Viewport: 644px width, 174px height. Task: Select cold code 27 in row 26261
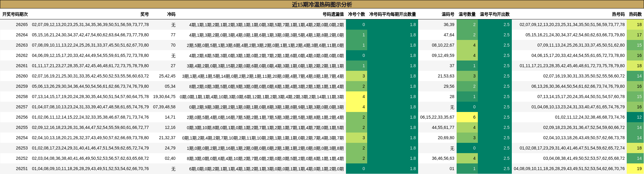tap(173, 66)
